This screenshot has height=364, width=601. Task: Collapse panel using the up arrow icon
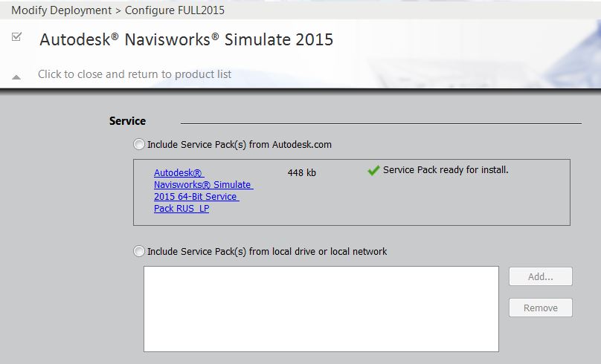click(x=16, y=77)
